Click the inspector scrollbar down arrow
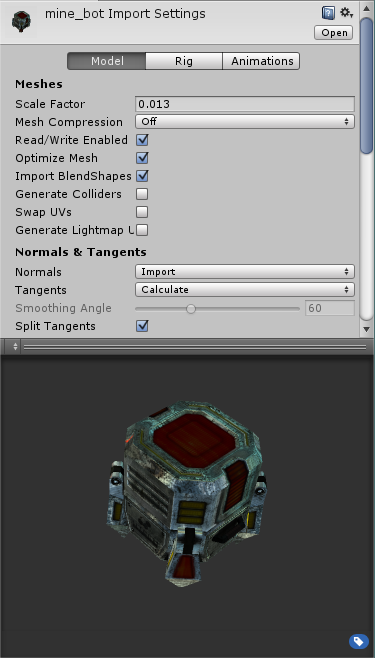Image resolution: width=375 pixels, height=658 pixels. pyautogui.click(x=367, y=329)
